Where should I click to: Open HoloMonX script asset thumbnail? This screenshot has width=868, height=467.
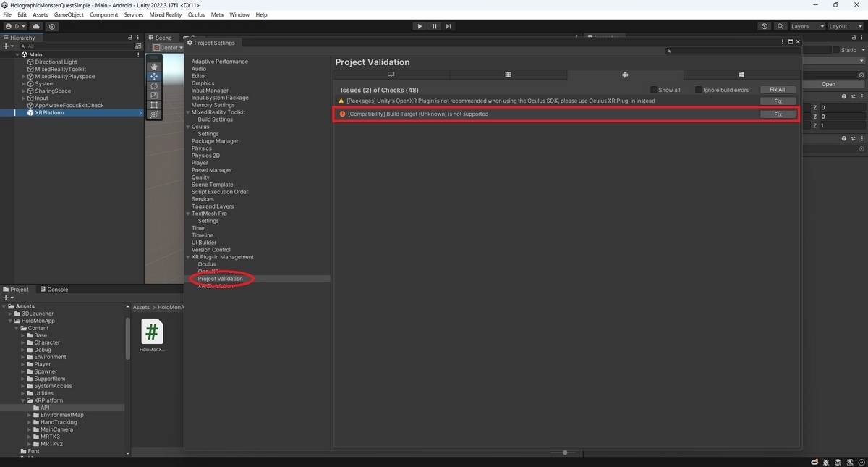tap(152, 332)
